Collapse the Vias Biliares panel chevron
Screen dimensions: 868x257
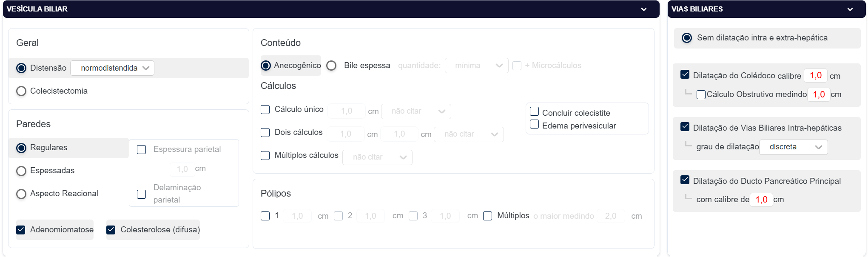[850, 9]
